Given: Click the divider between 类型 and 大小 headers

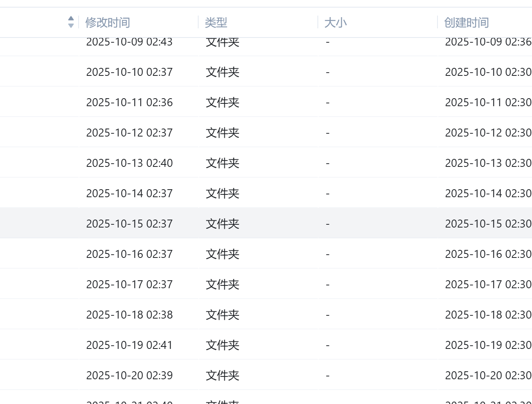Looking at the screenshot, I should (x=318, y=22).
